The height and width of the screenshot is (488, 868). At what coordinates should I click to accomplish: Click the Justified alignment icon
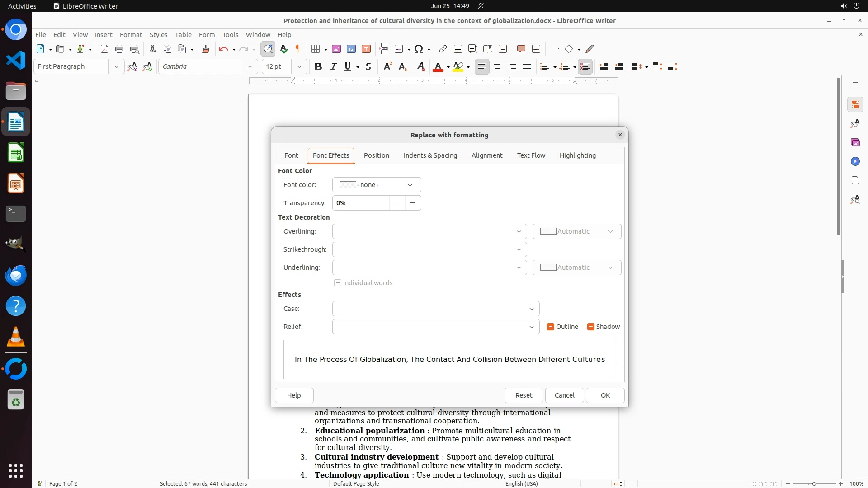[x=527, y=66]
